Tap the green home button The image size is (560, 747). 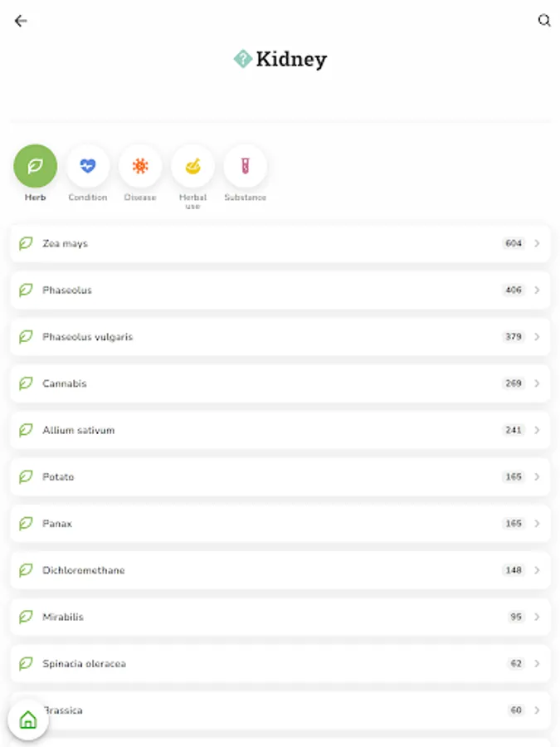tap(28, 719)
